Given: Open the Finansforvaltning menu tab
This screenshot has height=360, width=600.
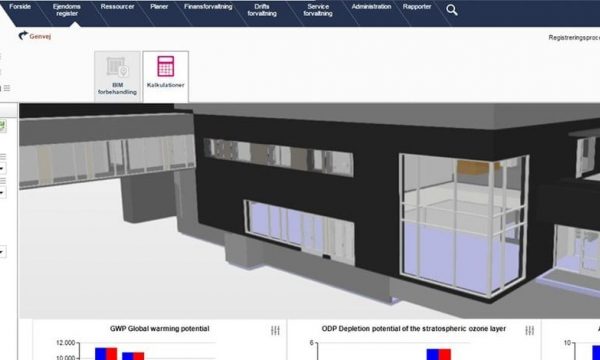Looking at the screenshot, I should click(x=208, y=7).
